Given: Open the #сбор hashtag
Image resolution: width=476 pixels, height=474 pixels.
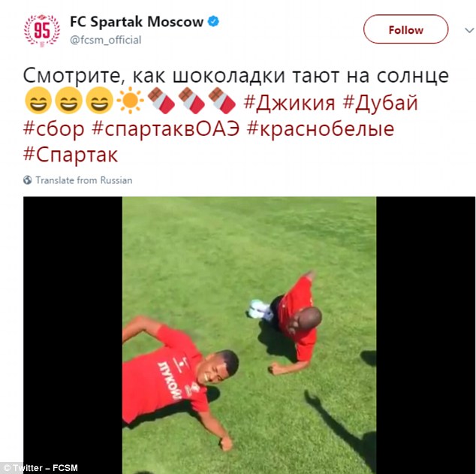Looking at the screenshot, I should (54, 129).
